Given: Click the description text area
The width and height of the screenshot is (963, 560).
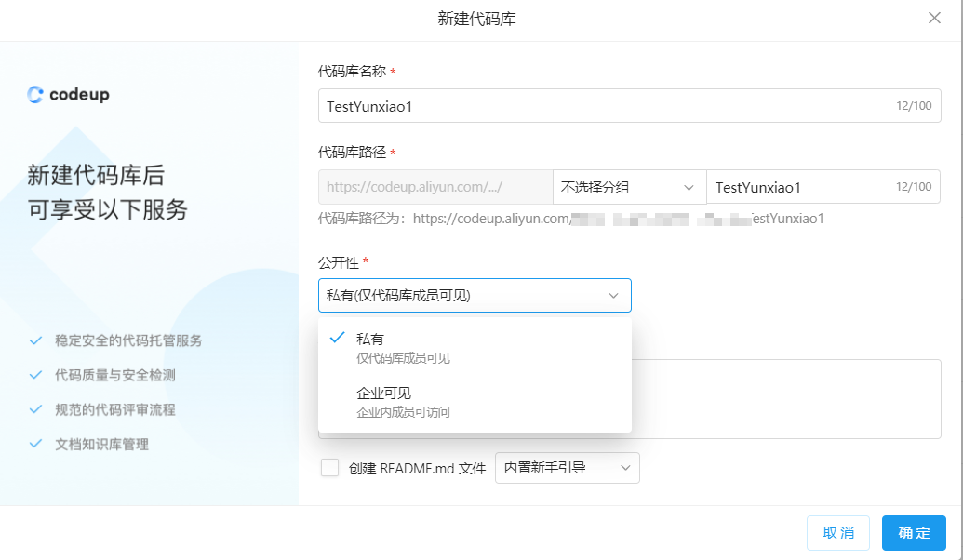Looking at the screenshot, I should tap(786, 399).
